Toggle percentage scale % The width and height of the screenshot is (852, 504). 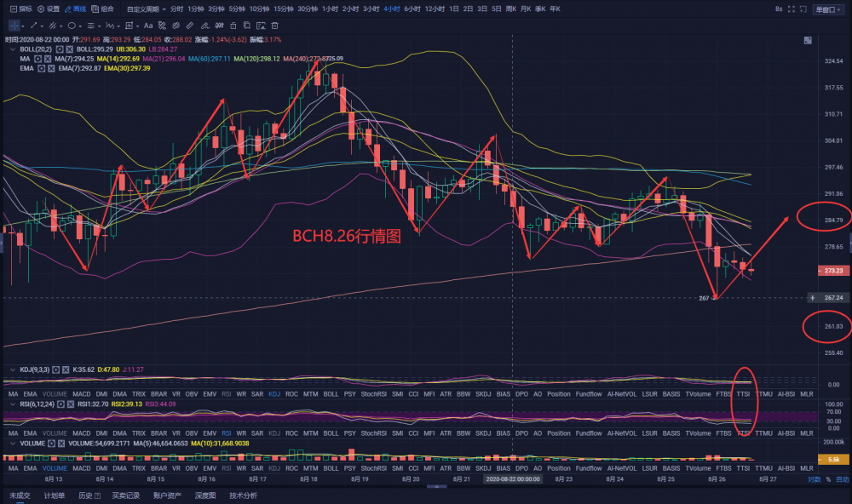[x=829, y=479]
